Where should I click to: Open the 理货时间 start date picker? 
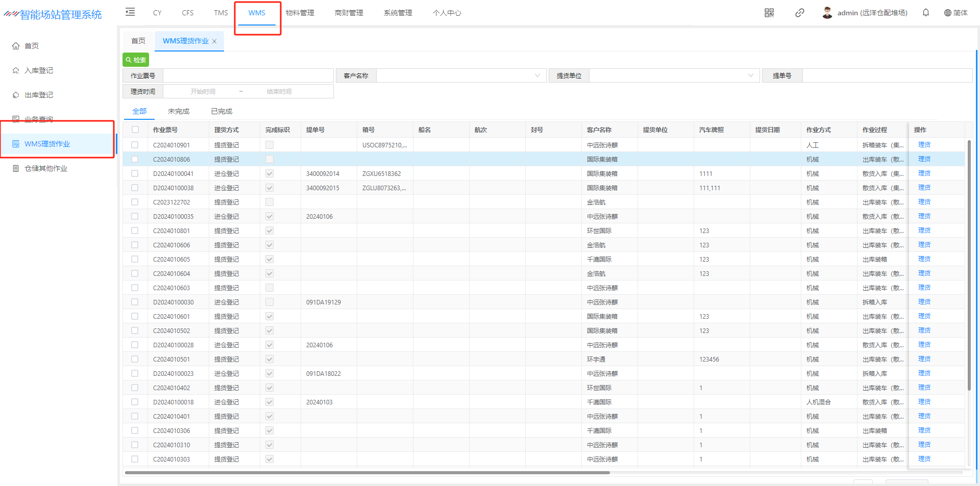[203, 92]
